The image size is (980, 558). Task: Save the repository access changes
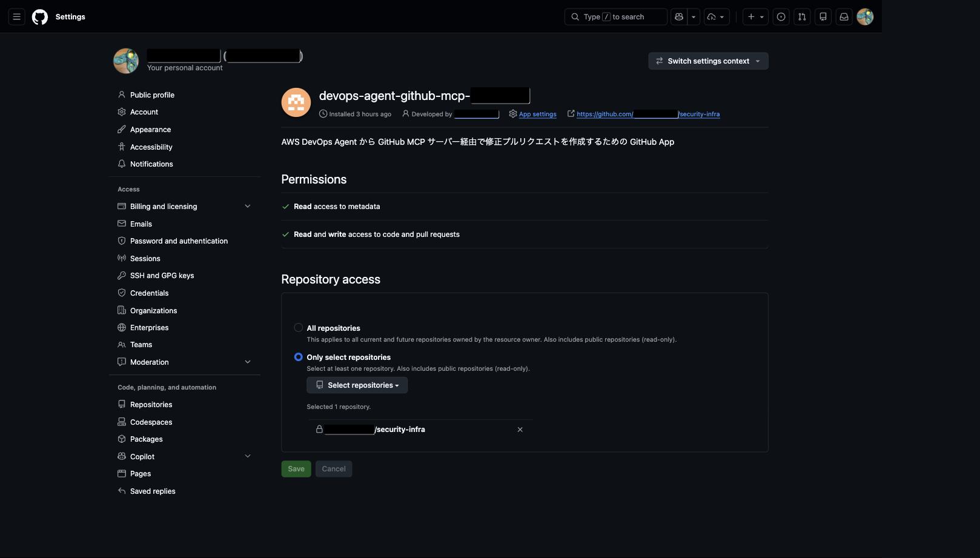[296, 469]
